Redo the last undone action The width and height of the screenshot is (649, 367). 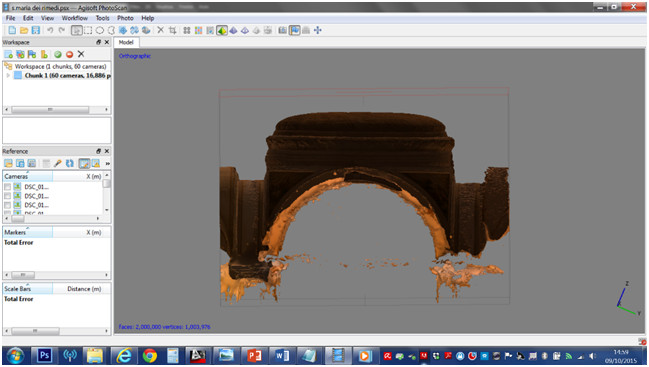(x=62, y=30)
